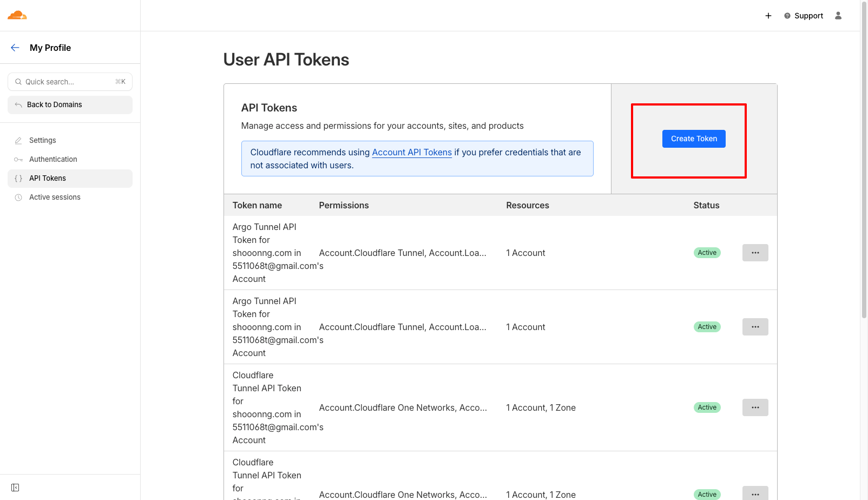Click the Authentication key icon
Viewport: 868px width, 500px height.
point(18,159)
